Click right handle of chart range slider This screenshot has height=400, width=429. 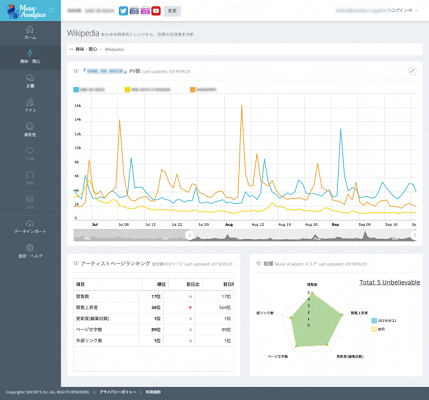pos(414,235)
